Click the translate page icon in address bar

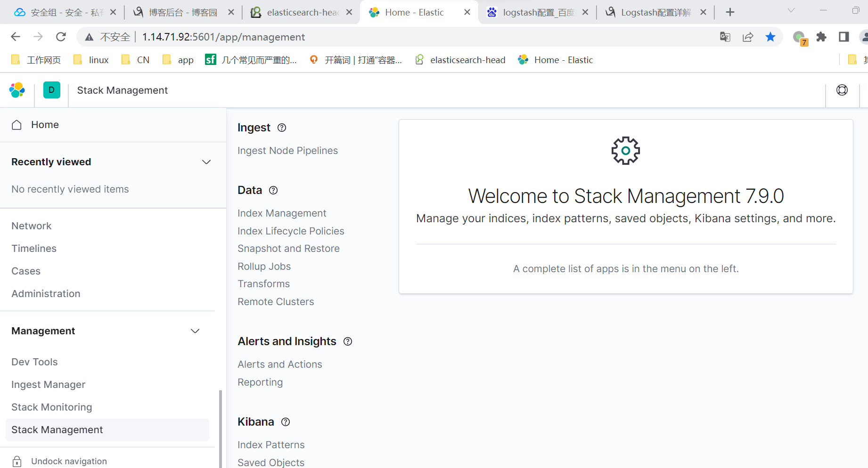(x=725, y=37)
